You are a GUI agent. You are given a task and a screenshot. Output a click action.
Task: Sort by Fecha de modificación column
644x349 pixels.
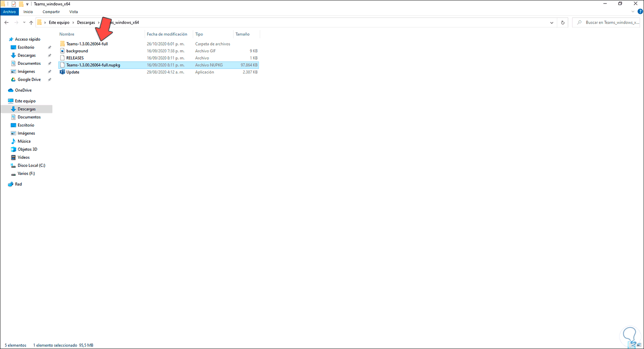point(167,34)
